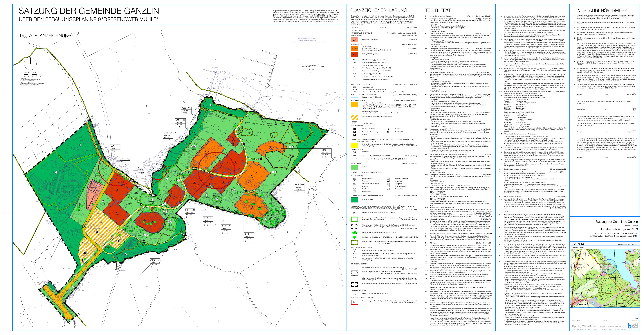Click the Einzelmaßnahmen diamond '1' symbol
Screen dimensions: 644x335
tap(354, 213)
